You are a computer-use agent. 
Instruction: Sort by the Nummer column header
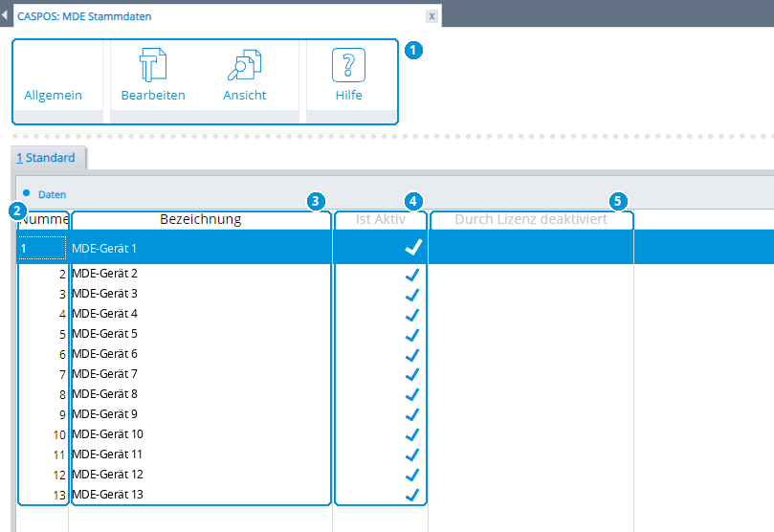point(43,220)
